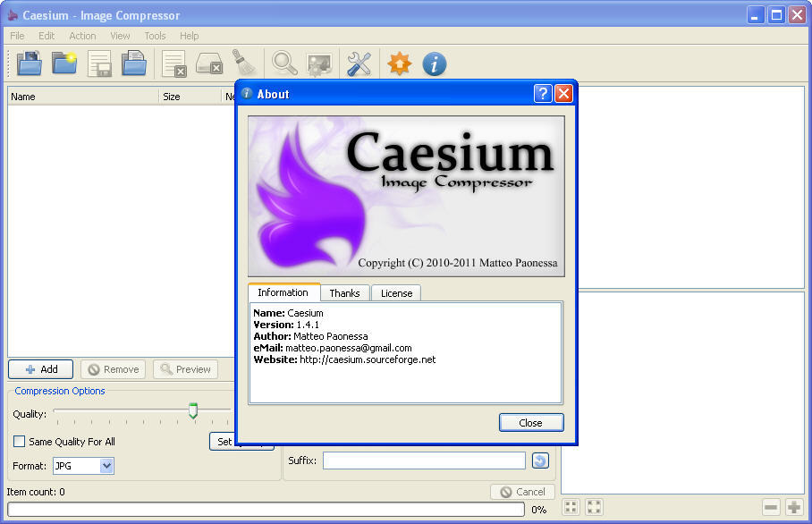Adjust the Quality slider handle
The image size is (812, 524).
pos(193,410)
